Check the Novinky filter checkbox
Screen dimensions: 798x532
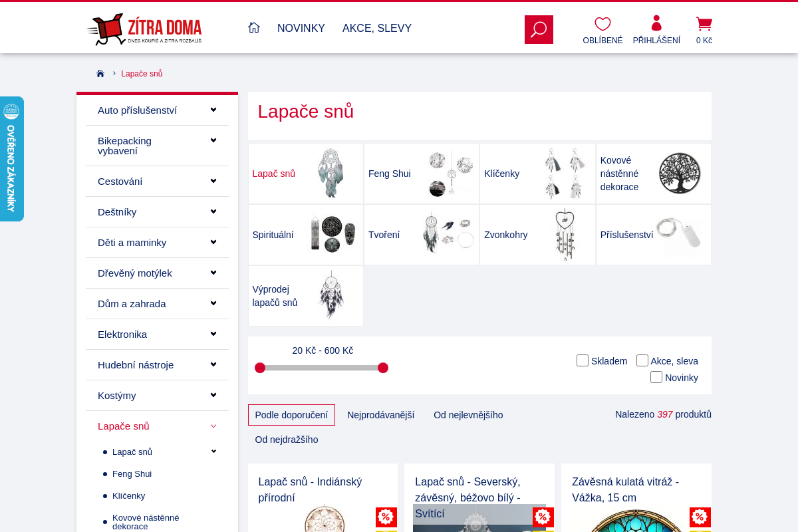656,377
